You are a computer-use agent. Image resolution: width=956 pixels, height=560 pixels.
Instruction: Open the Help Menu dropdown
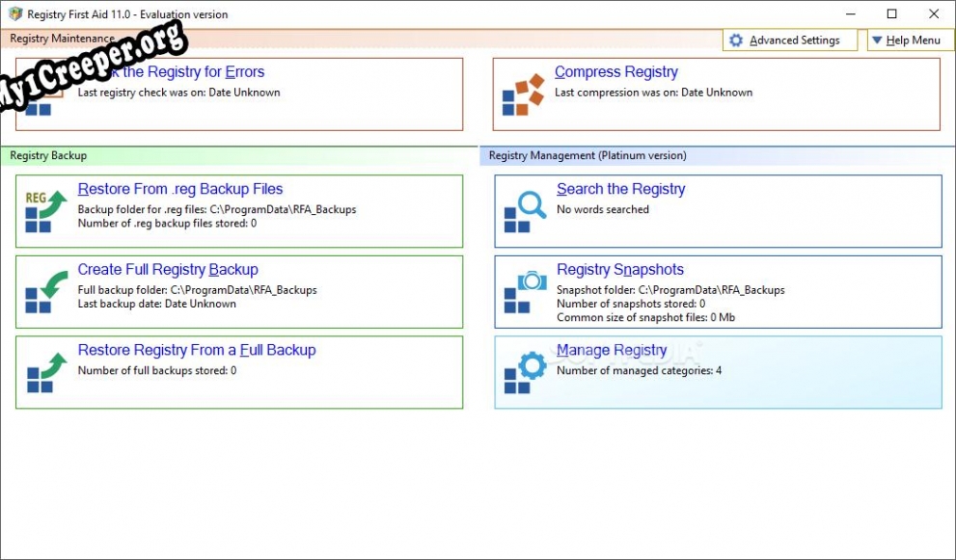click(905, 40)
